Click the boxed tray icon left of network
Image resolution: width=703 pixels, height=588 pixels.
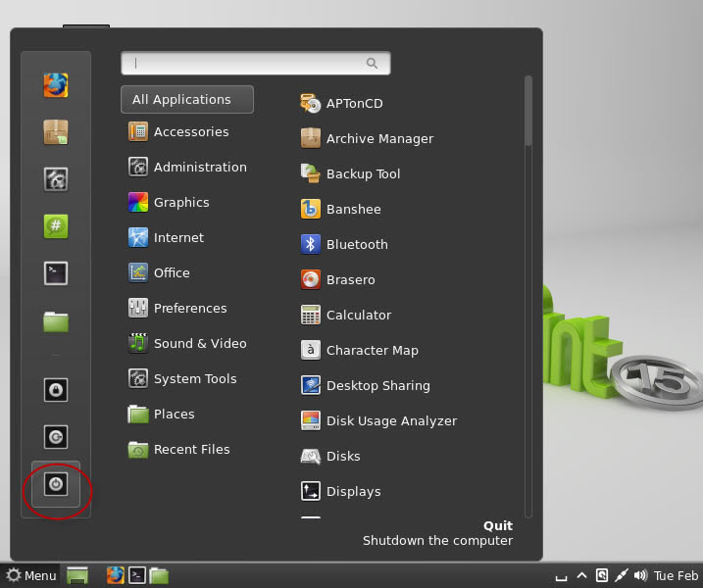[602, 575]
